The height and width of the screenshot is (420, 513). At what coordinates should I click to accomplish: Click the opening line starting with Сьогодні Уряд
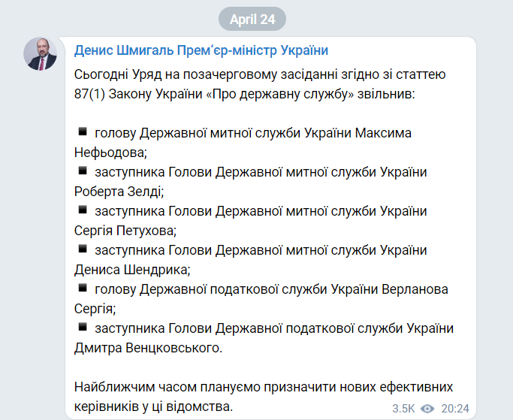coord(260,74)
